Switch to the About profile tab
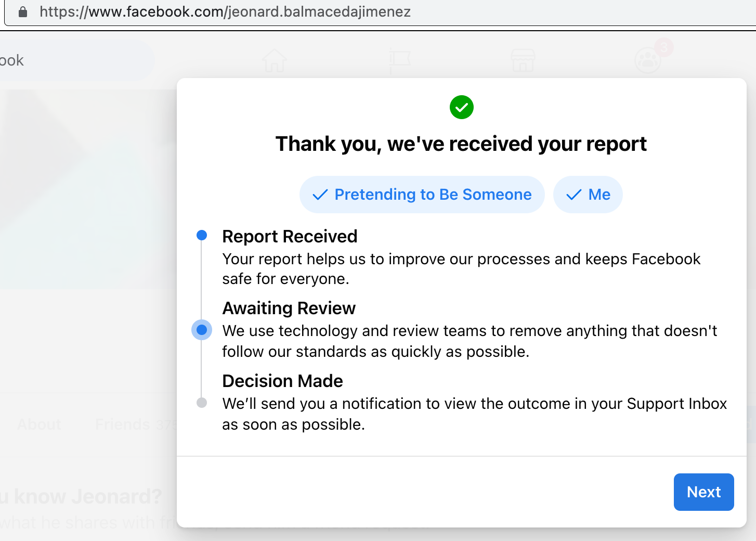The height and width of the screenshot is (541, 756). coord(40,424)
